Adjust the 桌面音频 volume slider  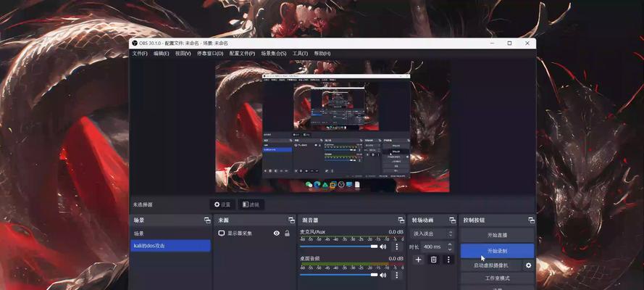(x=338, y=275)
